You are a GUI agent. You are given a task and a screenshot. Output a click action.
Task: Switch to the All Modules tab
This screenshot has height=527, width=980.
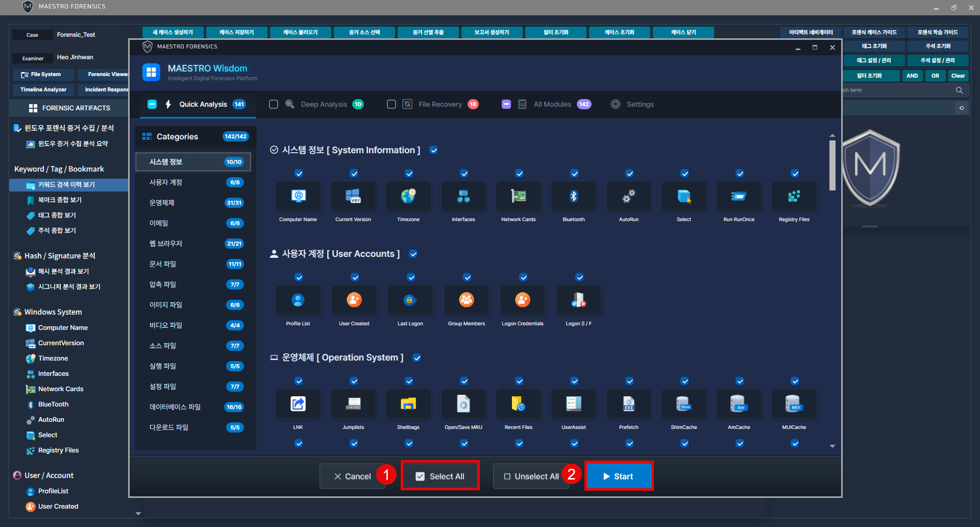552,104
